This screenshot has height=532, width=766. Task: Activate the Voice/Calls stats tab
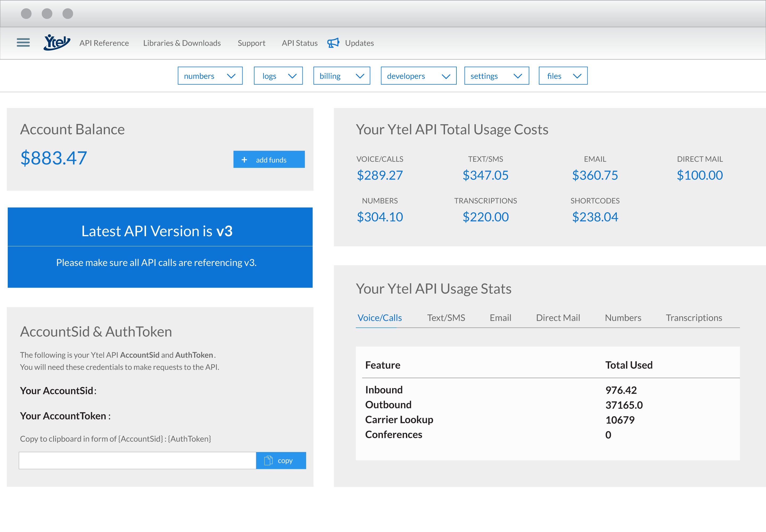(379, 317)
